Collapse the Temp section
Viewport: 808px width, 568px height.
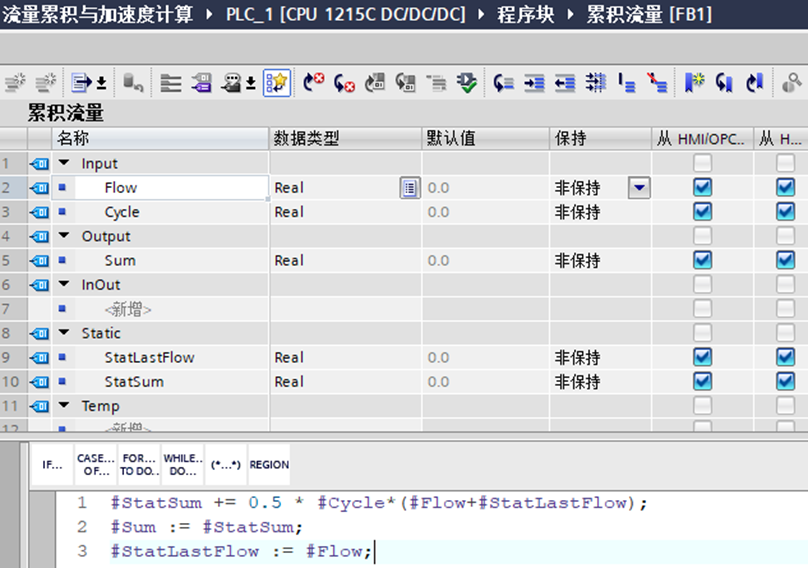tap(64, 405)
